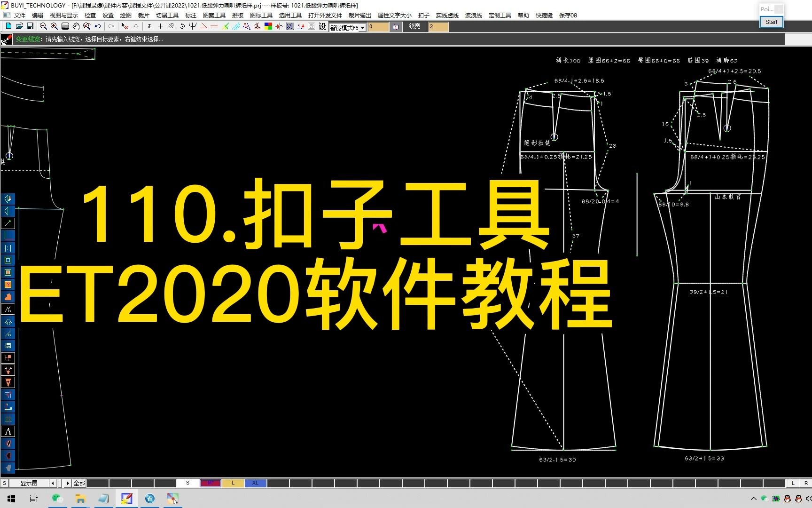The image size is (812, 508).
Task: Click the orange piece shape sidebar icon
Action: (8, 297)
